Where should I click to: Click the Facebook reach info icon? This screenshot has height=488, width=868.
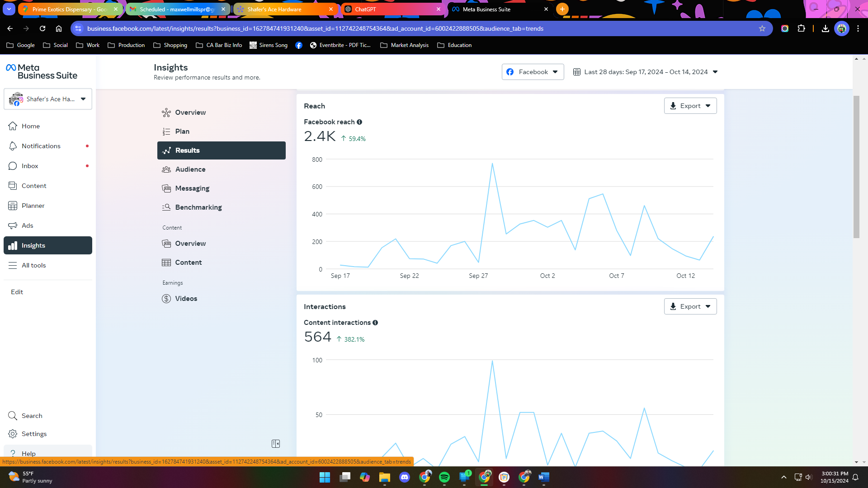tap(359, 122)
